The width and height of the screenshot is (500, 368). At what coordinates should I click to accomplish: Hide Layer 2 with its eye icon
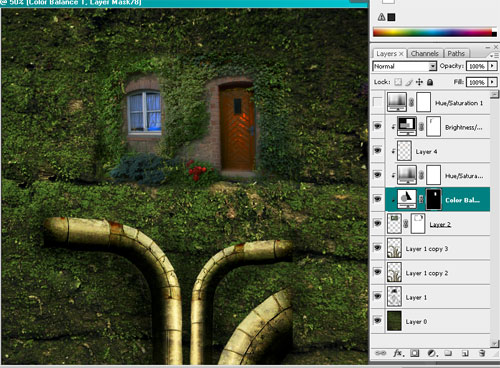tap(377, 223)
